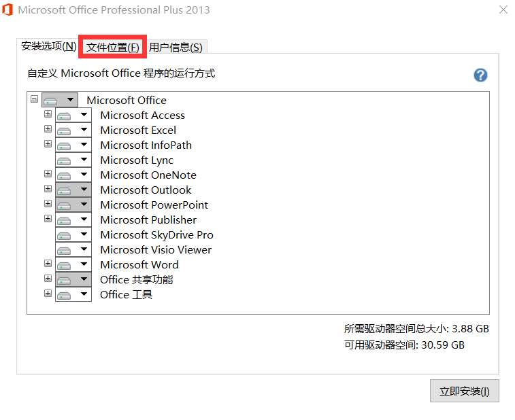The width and height of the screenshot is (515, 420).
Task: Select the Microsoft Word label
Action: coord(139,264)
